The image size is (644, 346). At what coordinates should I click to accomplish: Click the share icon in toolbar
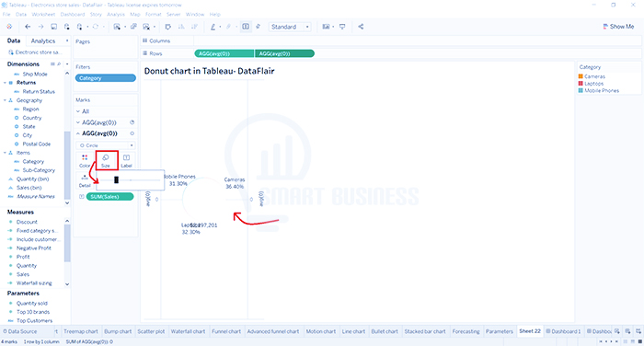point(361,27)
